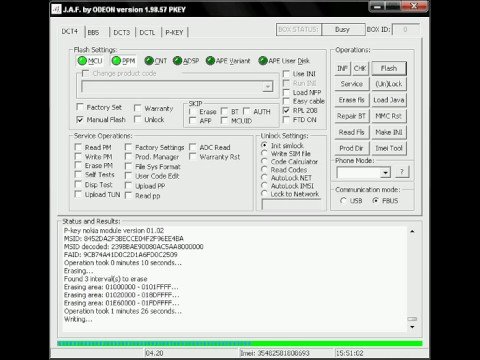Select AutoLock IMSI radio option

click(264, 186)
